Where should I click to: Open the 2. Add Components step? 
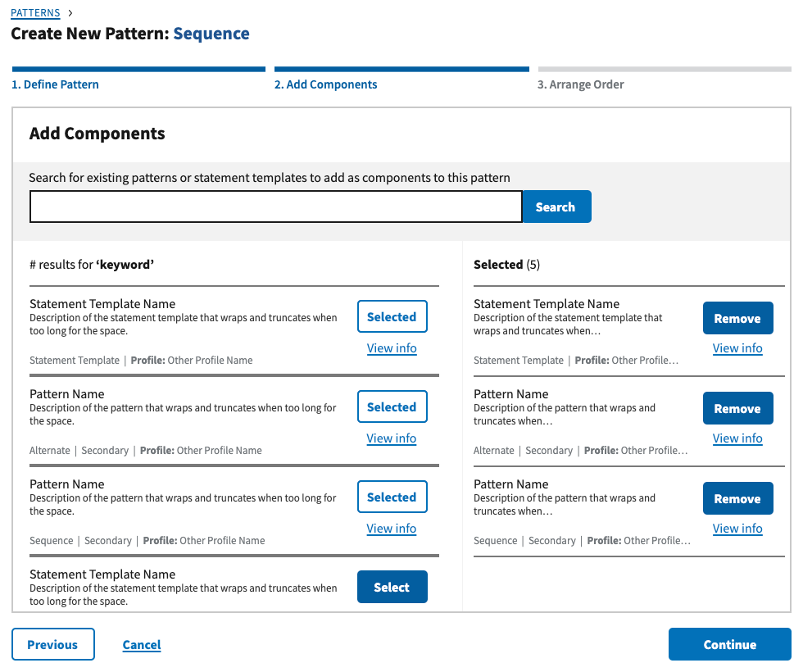pyautogui.click(x=326, y=84)
